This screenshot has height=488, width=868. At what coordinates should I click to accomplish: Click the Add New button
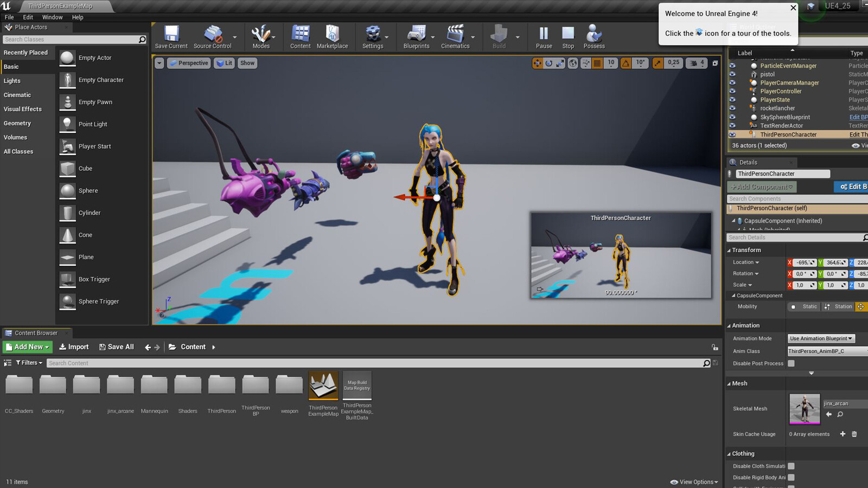point(27,347)
